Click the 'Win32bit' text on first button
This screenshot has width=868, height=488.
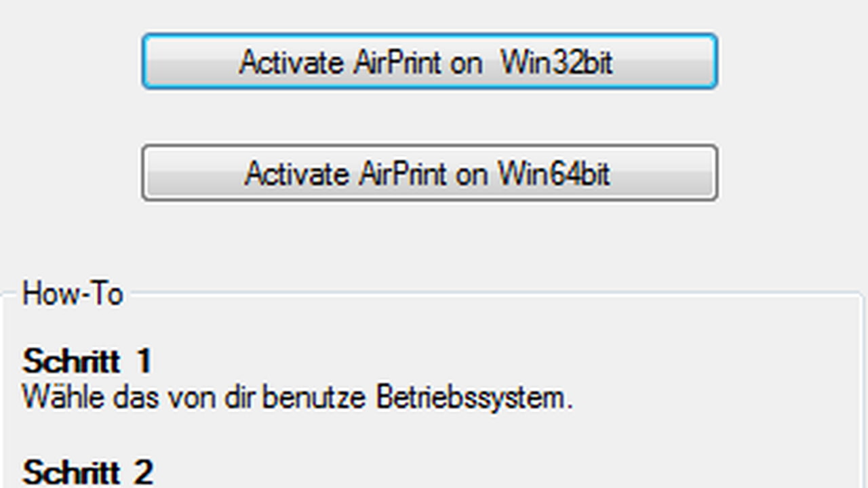coord(557,62)
